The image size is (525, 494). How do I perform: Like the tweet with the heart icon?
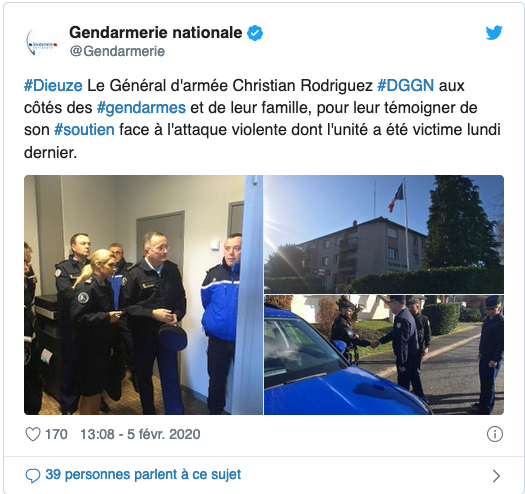pyautogui.click(x=33, y=434)
